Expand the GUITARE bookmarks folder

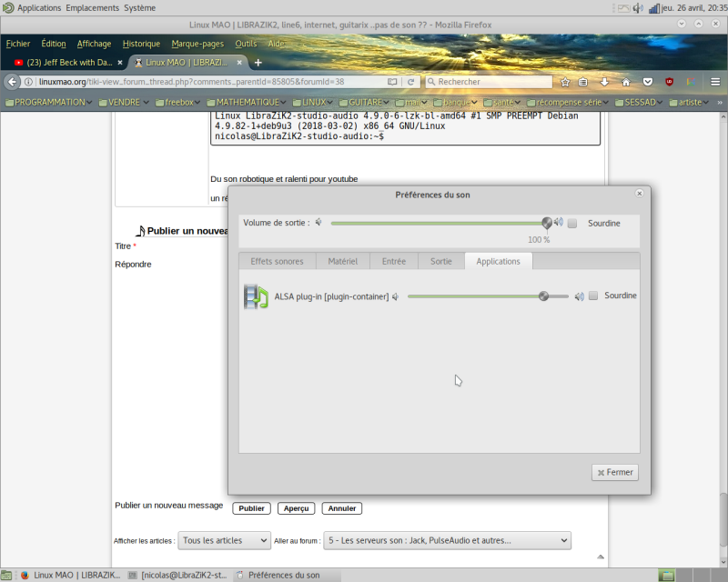[364, 102]
